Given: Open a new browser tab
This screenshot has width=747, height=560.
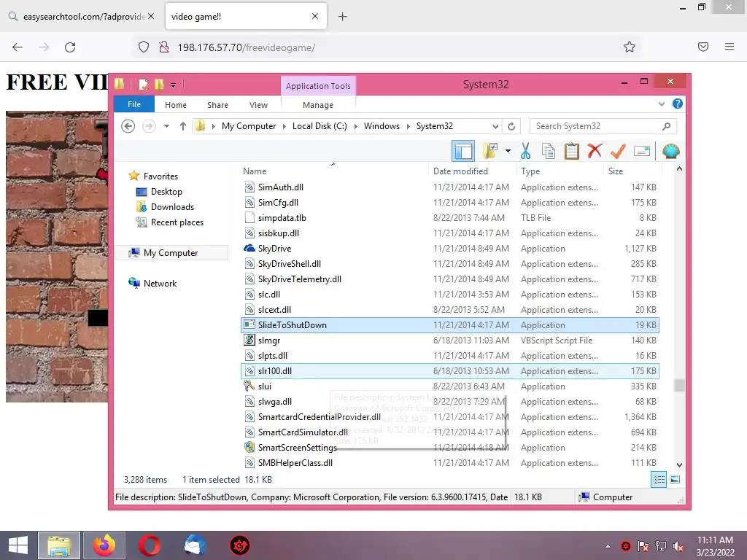Looking at the screenshot, I should (x=342, y=17).
